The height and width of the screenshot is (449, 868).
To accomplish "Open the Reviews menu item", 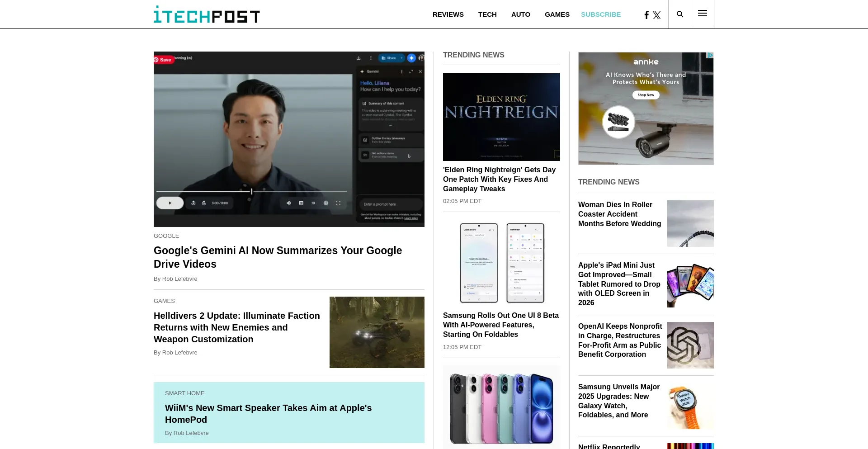I will click(x=448, y=14).
